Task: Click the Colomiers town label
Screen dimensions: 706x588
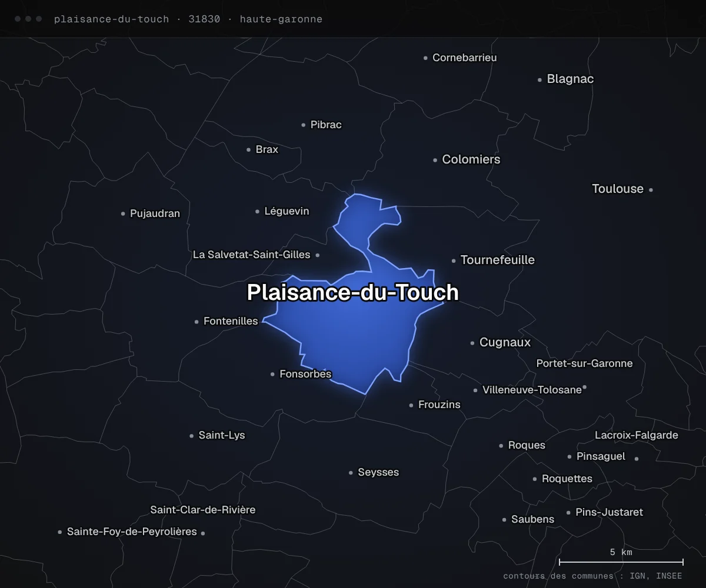Action: (x=471, y=159)
